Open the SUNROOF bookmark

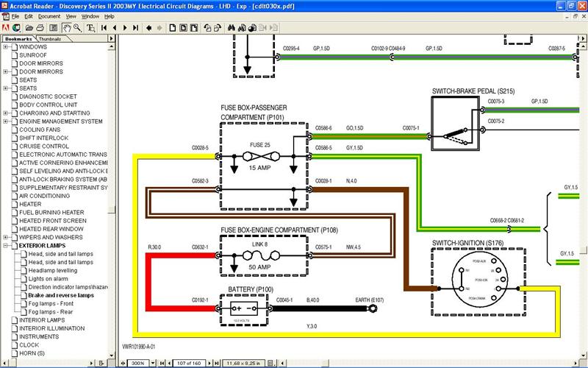33,55
